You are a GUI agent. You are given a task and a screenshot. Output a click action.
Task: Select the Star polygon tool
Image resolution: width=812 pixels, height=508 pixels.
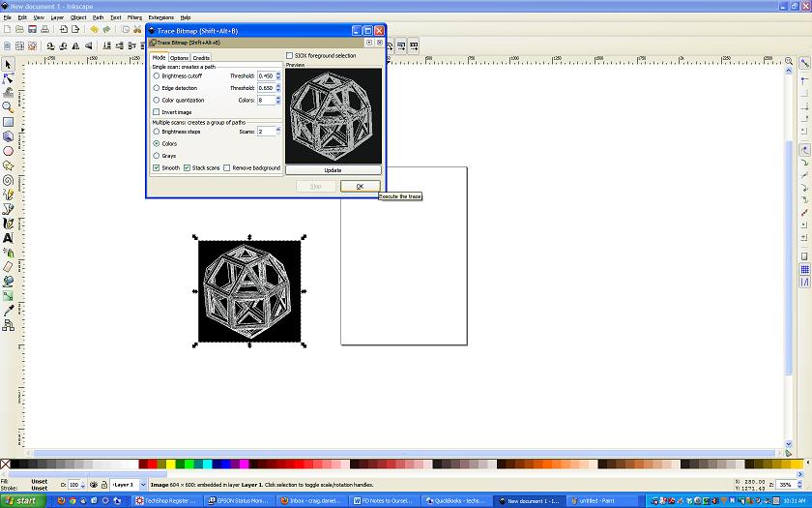tap(8, 165)
